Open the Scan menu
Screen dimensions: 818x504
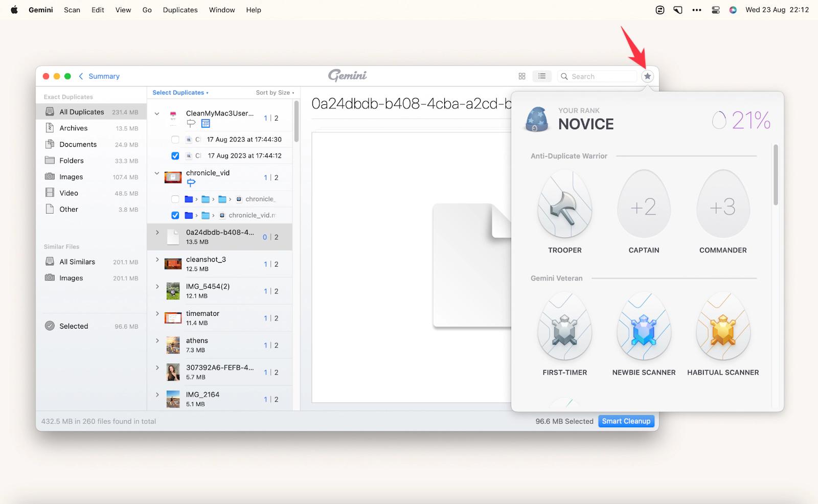72,10
